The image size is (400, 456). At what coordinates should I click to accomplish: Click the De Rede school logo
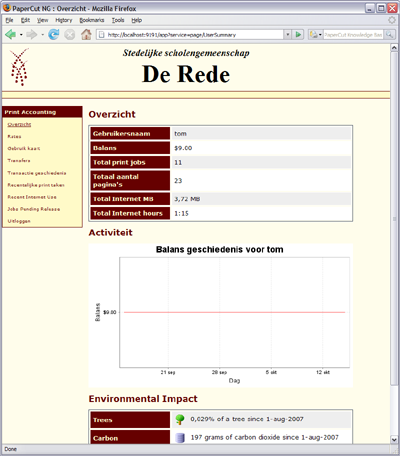click(x=19, y=67)
